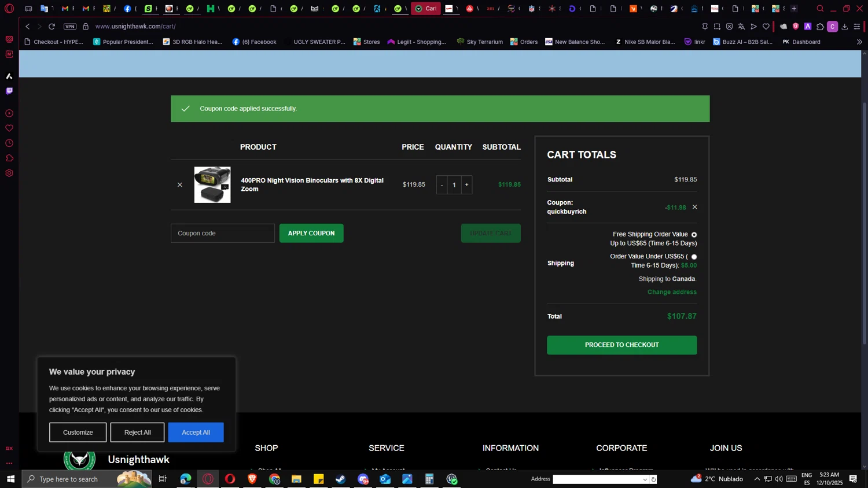Open My Flow send icon
Viewport: 868px width, 488px height.
[x=753, y=27]
